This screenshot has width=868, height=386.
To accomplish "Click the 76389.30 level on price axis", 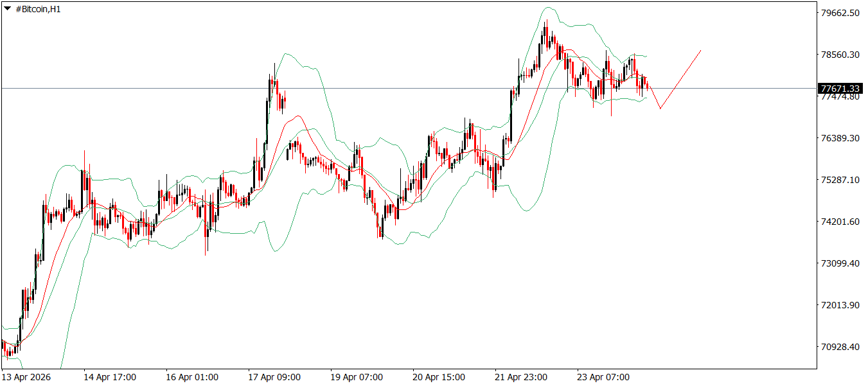I will pyautogui.click(x=840, y=138).
